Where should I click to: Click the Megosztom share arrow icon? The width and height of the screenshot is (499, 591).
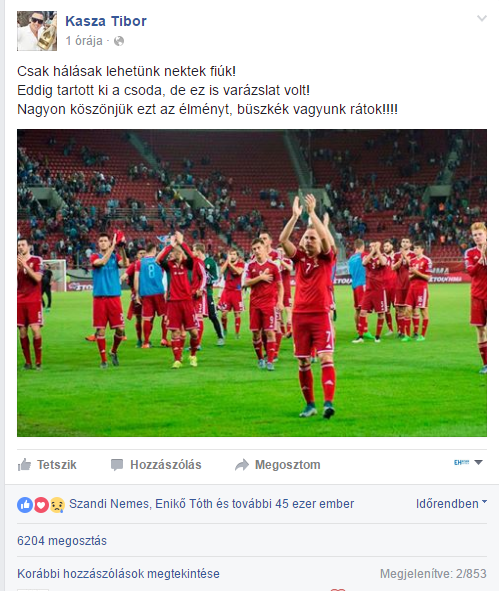click(x=242, y=465)
